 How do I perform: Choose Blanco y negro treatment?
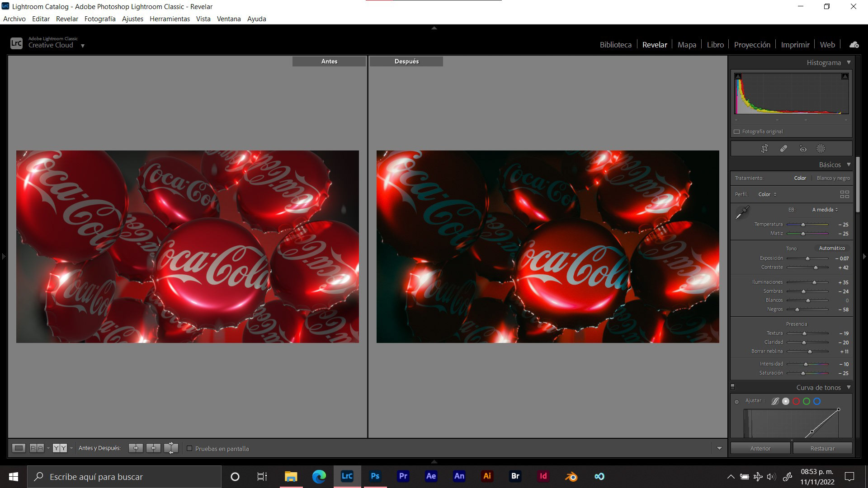point(833,178)
